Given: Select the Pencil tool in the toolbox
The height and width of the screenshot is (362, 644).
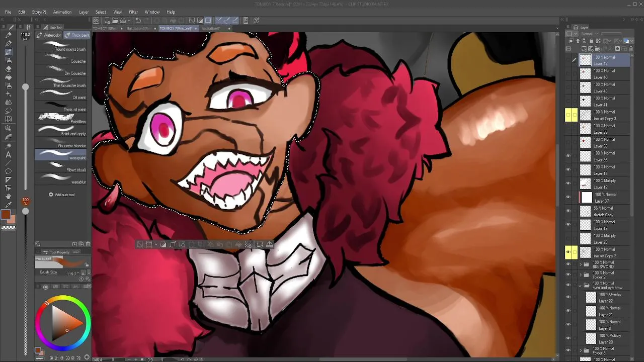Looking at the screenshot, I should [9, 44].
